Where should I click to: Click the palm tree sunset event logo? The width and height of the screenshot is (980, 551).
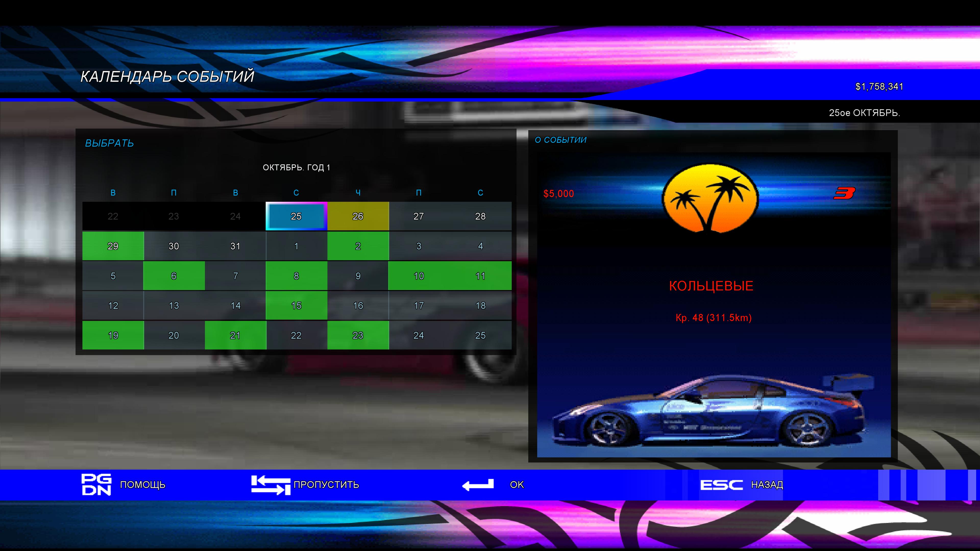[710, 198]
